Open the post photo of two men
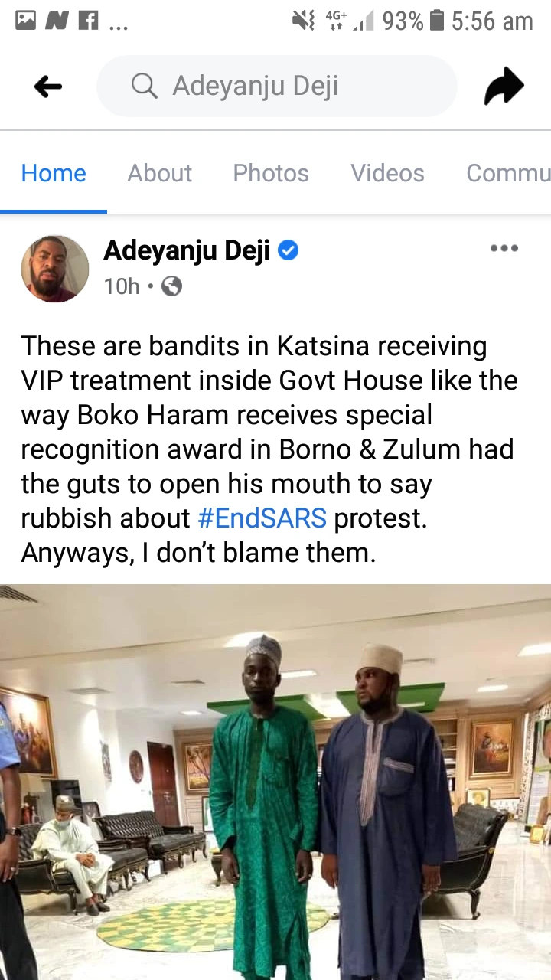The image size is (551, 980). click(x=275, y=782)
